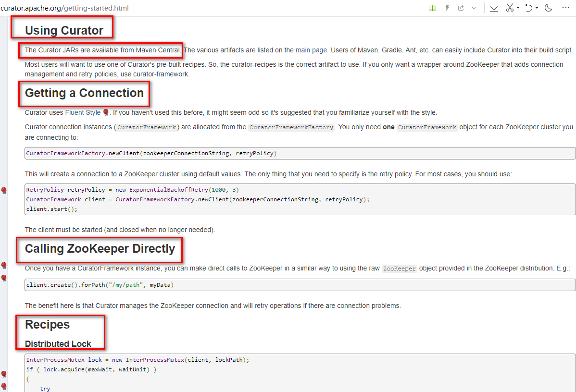Click the lightning bolt speed mode icon
Viewport: 576px width, 392px height.
tap(447, 8)
